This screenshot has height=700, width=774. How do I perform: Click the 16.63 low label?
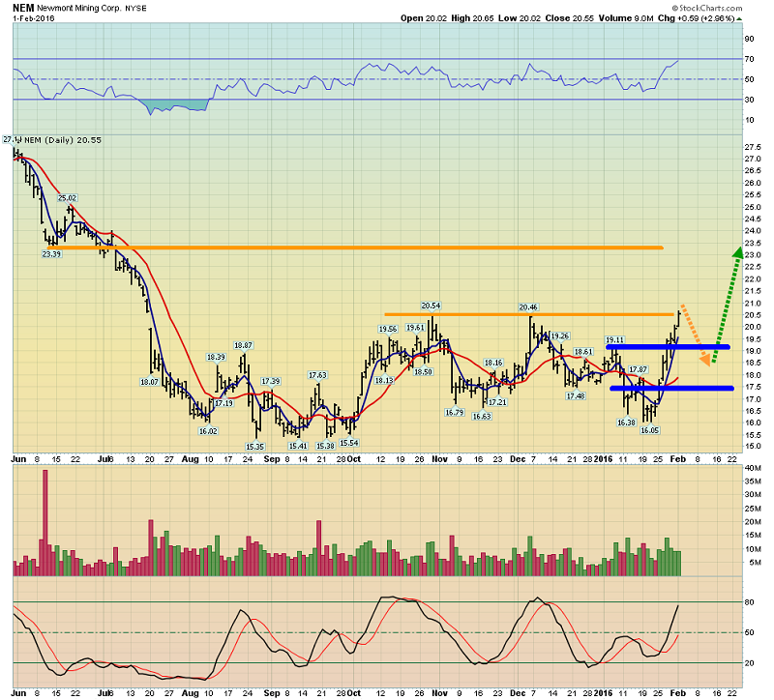pyautogui.click(x=481, y=417)
